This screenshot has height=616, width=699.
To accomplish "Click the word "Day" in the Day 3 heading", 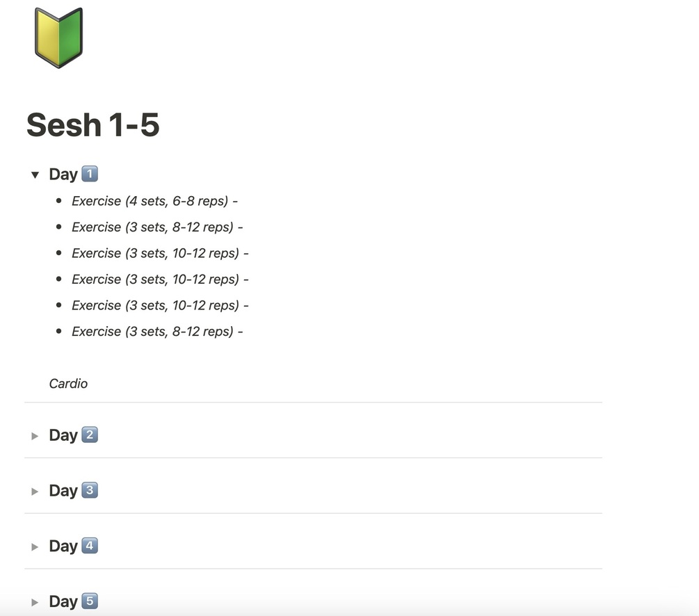I will (x=63, y=491).
